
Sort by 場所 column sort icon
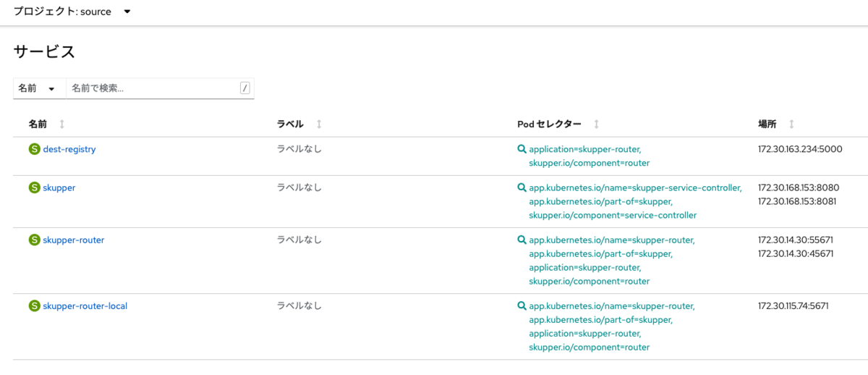click(x=791, y=125)
